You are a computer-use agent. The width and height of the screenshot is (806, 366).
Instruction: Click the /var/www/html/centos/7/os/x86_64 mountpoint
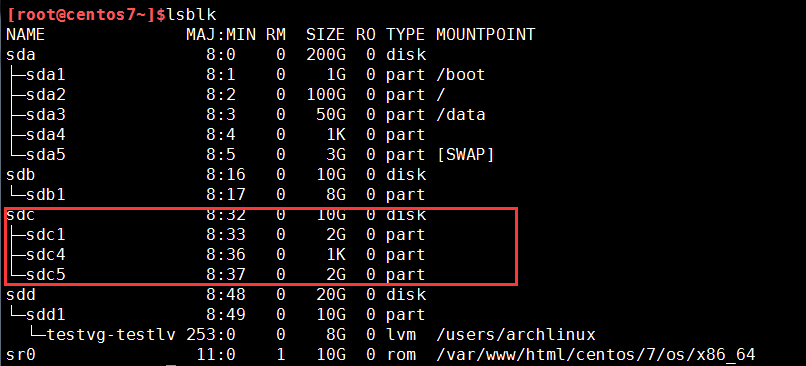pyautogui.click(x=595, y=355)
